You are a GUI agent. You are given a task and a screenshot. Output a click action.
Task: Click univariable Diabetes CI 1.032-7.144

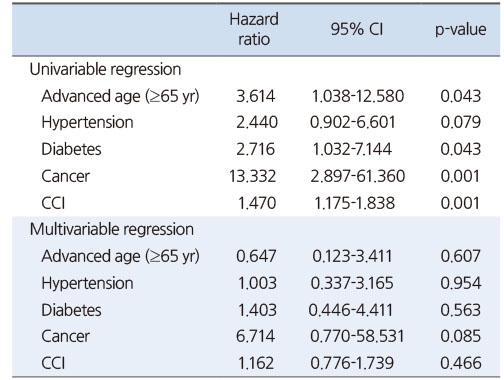(x=352, y=149)
